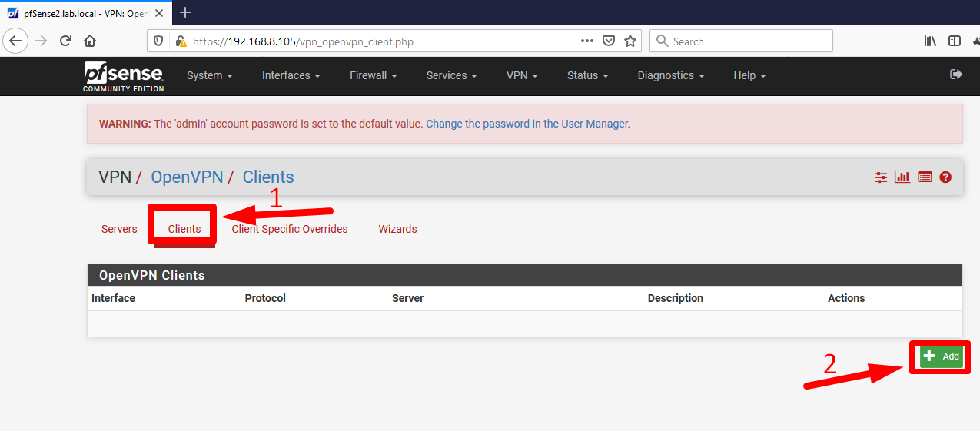Open the tracking protection shield icon
980x431 pixels.
pos(158,41)
